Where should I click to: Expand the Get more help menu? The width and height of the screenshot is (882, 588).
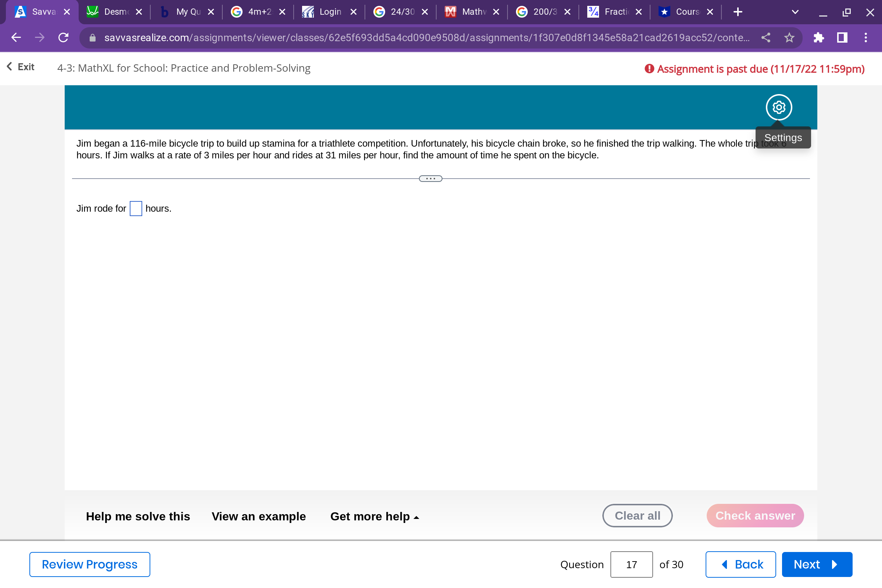coord(374,516)
